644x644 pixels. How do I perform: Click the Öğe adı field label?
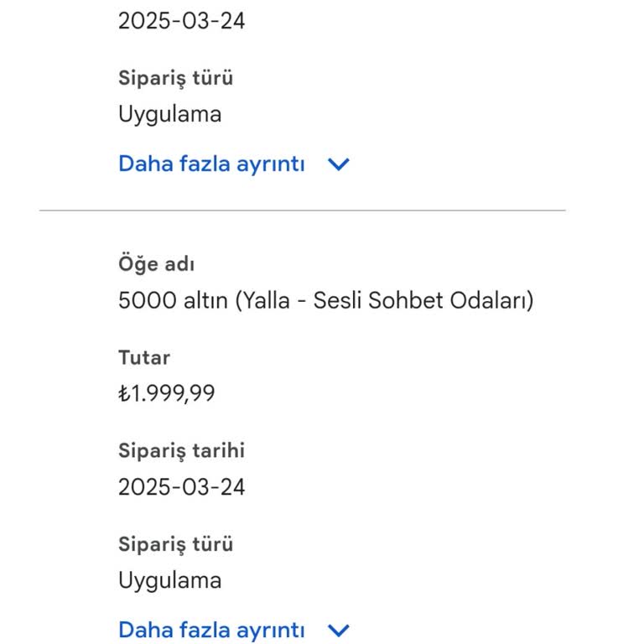coord(156,264)
